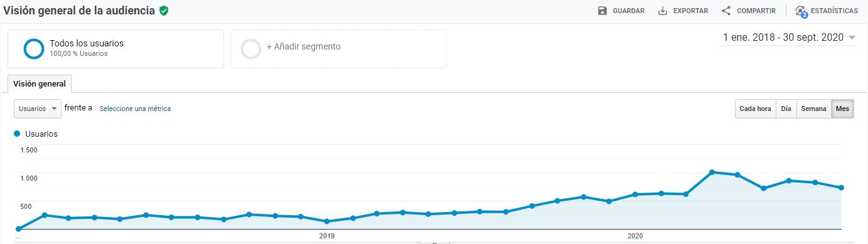This screenshot has height=244, width=868.
Task: Save the report with Guardar
Action: tap(621, 11)
